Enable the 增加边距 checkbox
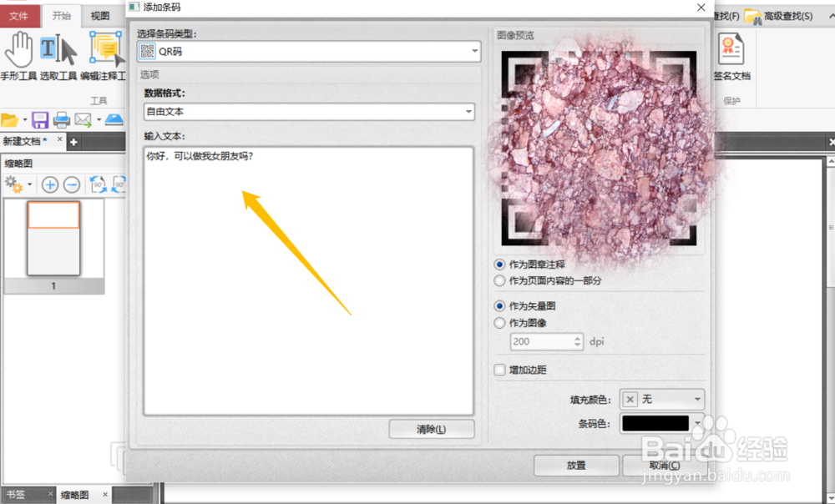 pyautogui.click(x=499, y=370)
